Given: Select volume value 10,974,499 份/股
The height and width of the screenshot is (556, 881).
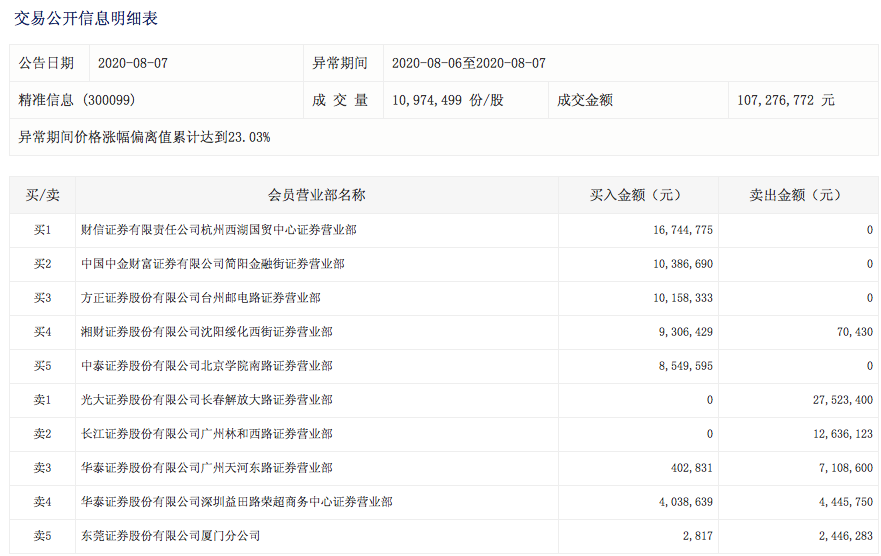Looking at the screenshot, I should 448,101.
